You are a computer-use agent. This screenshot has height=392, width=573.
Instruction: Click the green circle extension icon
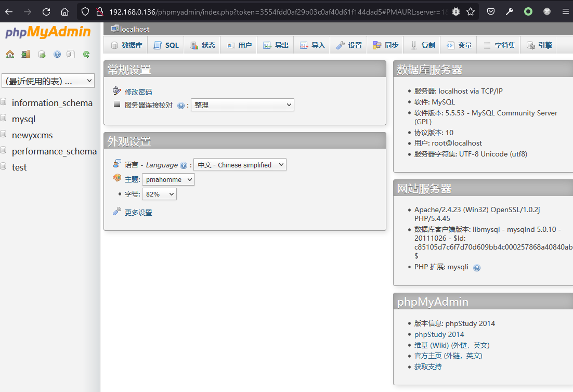(x=528, y=11)
